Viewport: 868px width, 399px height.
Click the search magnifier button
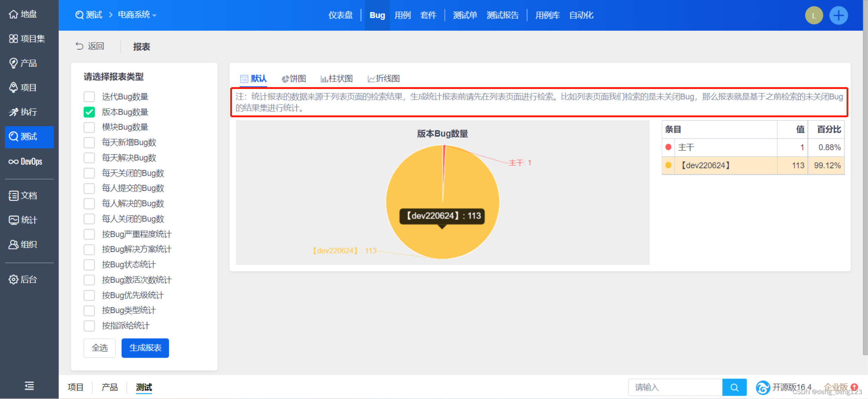(x=734, y=387)
